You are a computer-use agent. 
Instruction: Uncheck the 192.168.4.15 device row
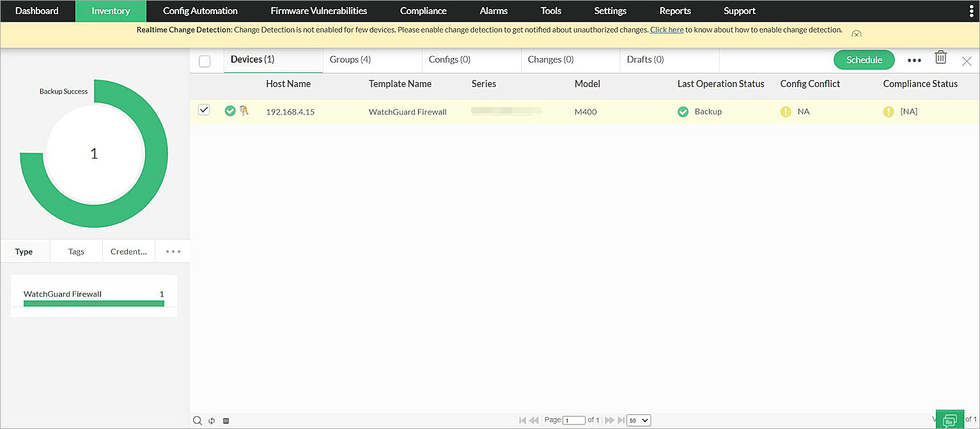[204, 109]
